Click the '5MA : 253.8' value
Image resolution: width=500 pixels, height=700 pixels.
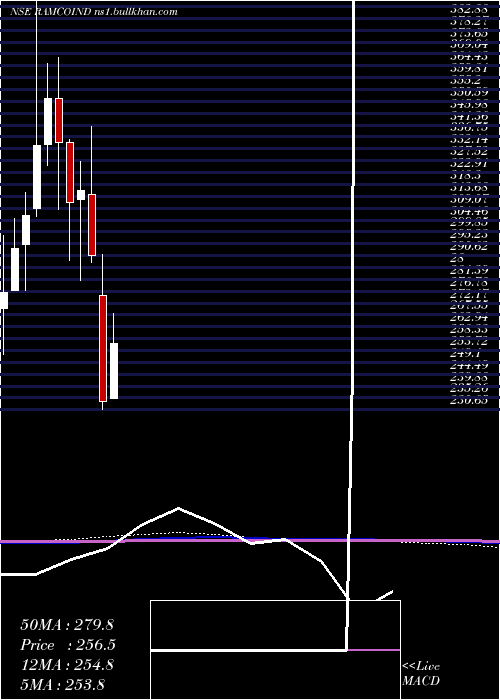(x=62, y=684)
